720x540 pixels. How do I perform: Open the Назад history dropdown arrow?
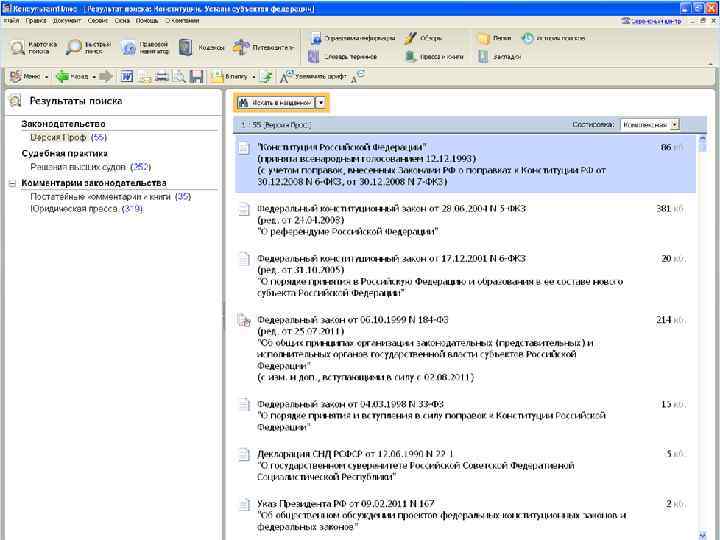coord(94,77)
